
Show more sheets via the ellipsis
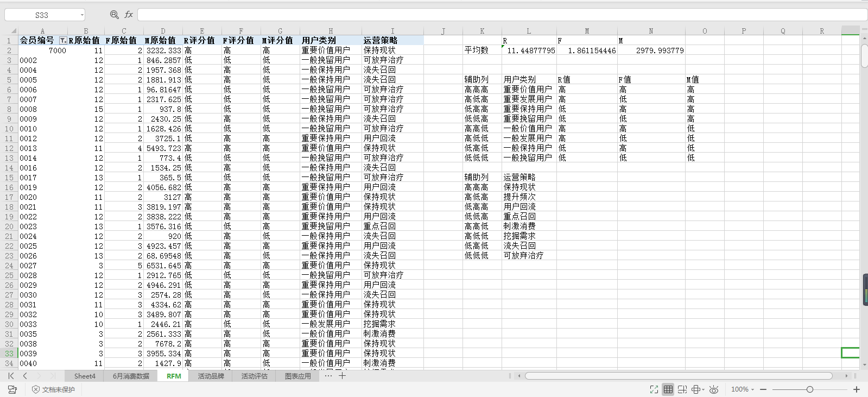(328, 376)
